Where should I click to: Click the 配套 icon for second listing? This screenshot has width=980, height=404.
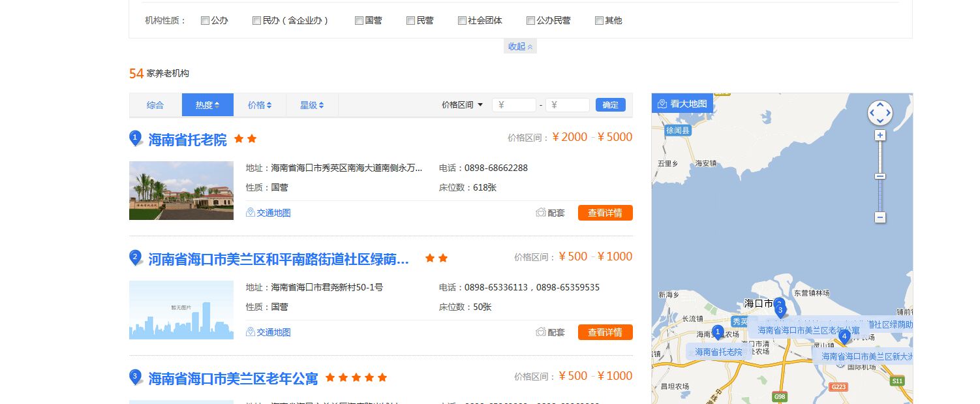540,332
